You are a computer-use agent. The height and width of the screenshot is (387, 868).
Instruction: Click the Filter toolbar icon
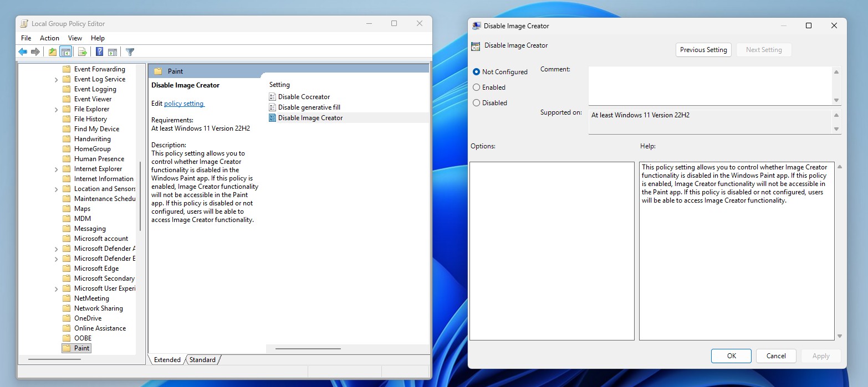click(130, 51)
